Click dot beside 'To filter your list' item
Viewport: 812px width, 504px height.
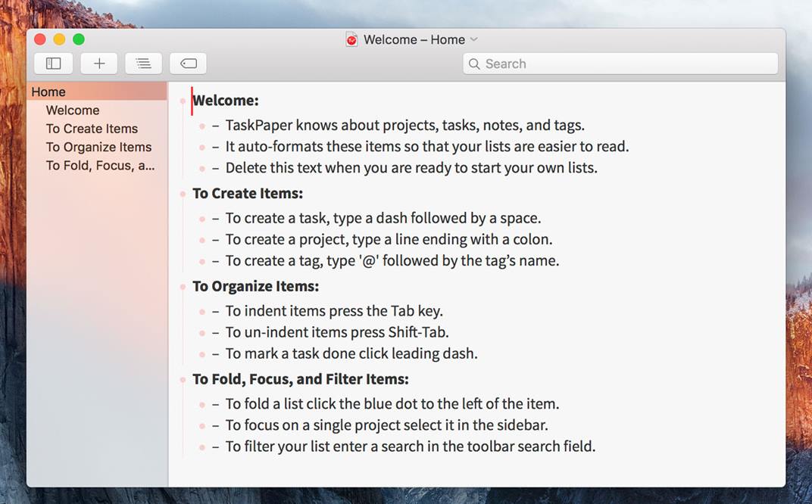point(202,447)
